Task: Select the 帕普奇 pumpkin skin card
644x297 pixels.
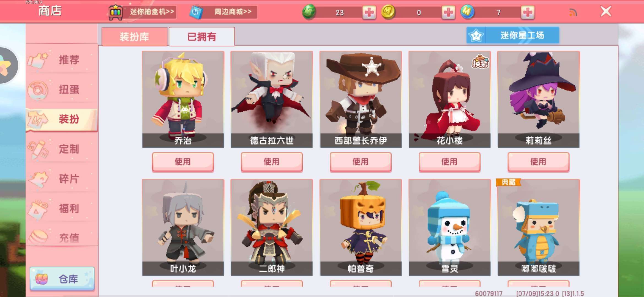Action: pos(361,228)
